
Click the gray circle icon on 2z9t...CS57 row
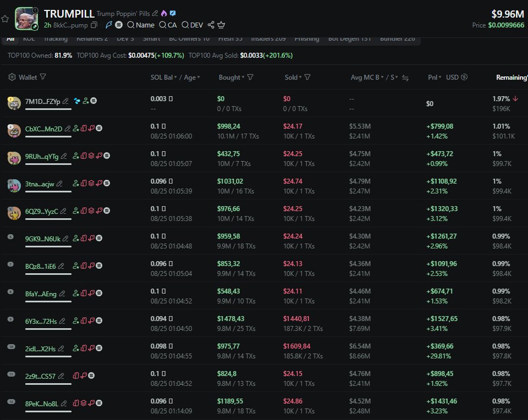pyautogui.click(x=91, y=375)
